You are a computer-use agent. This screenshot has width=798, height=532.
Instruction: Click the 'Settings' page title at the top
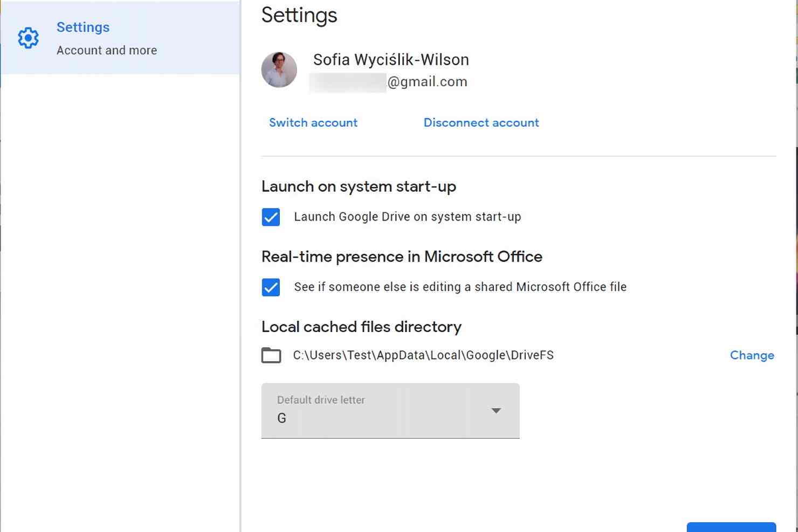(299, 15)
